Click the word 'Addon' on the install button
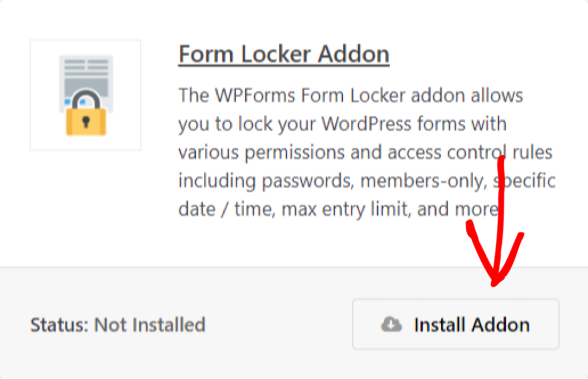The width and height of the screenshot is (588, 379). click(x=500, y=325)
